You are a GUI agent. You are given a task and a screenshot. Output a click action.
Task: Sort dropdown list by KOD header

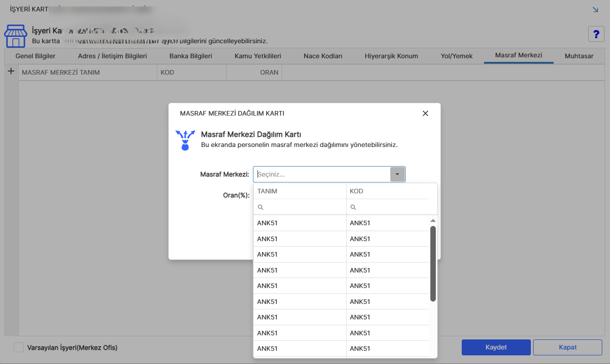[388, 191]
